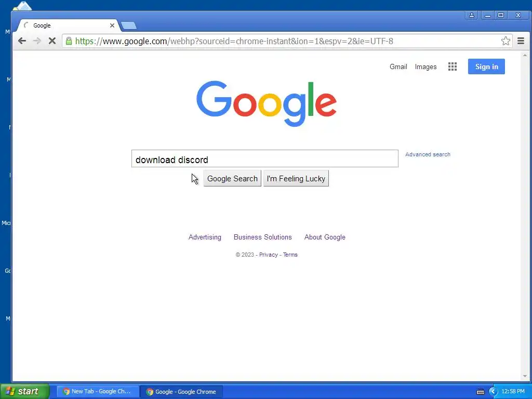This screenshot has width=532, height=399.
Task: Open the Google apps grid
Action: point(453,66)
